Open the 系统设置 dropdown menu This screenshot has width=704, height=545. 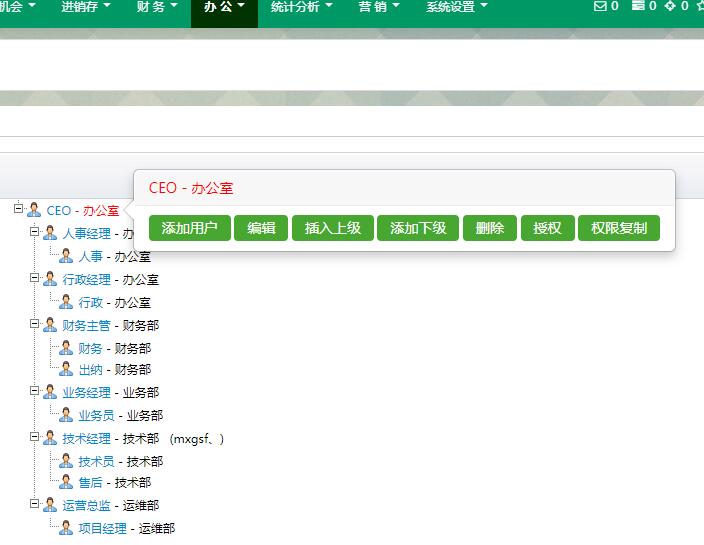pos(456,7)
